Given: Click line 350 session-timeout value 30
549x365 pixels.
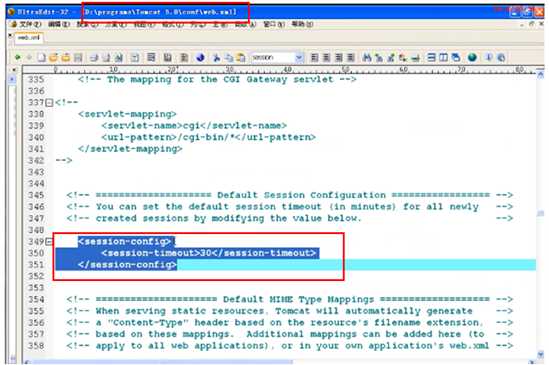Looking at the screenshot, I should click(206, 253).
